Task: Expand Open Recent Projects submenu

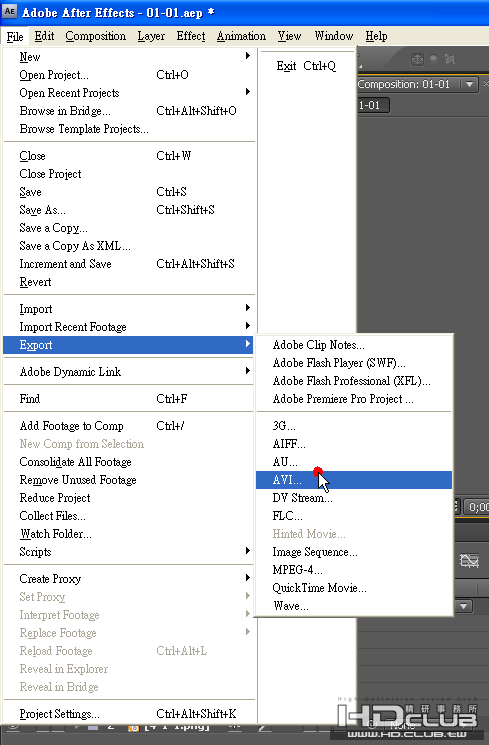Action: pyautogui.click(x=129, y=93)
